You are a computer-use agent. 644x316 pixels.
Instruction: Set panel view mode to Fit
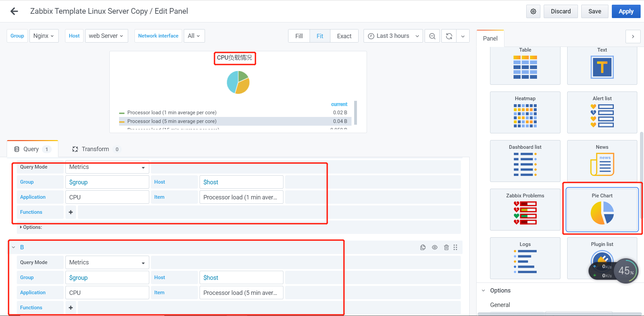(x=320, y=36)
